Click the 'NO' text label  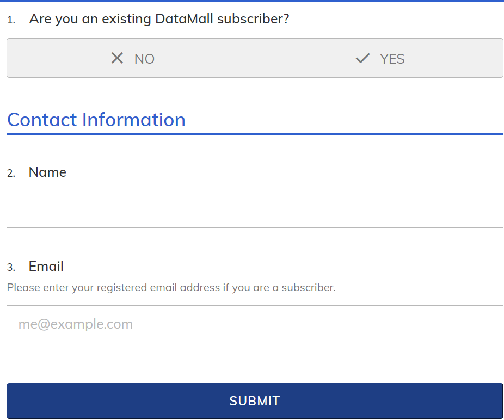click(144, 59)
